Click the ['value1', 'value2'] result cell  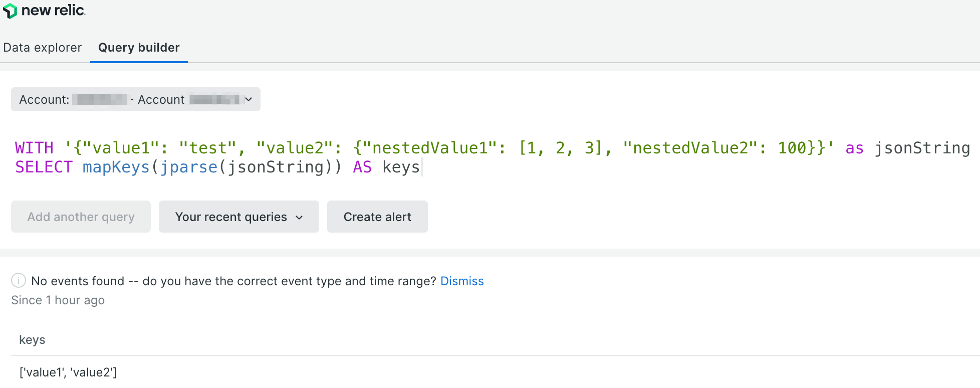[68, 372]
